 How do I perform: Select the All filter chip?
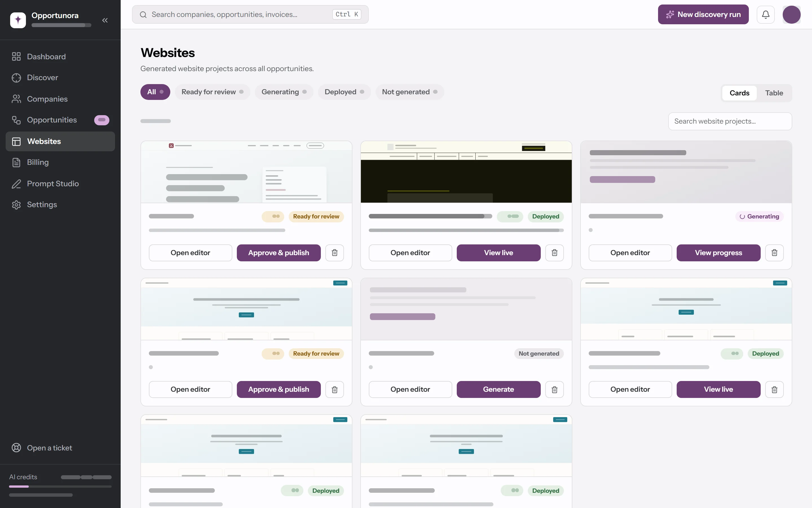click(155, 92)
